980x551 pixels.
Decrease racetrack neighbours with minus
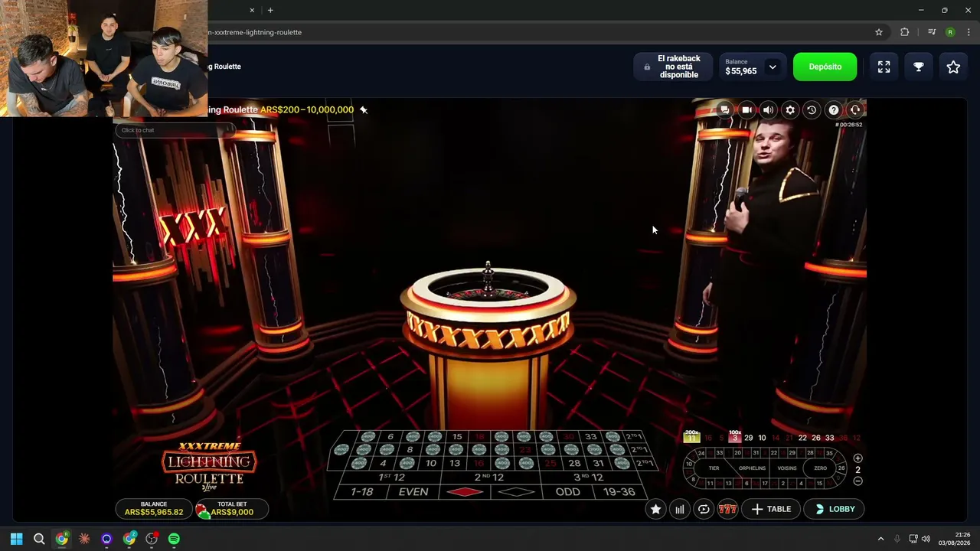pyautogui.click(x=857, y=481)
